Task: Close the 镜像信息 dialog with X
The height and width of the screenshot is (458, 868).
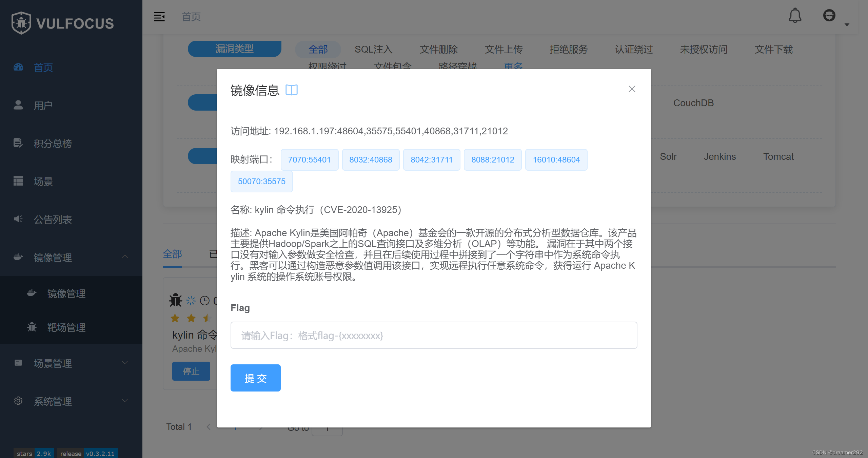Action: [632, 89]
